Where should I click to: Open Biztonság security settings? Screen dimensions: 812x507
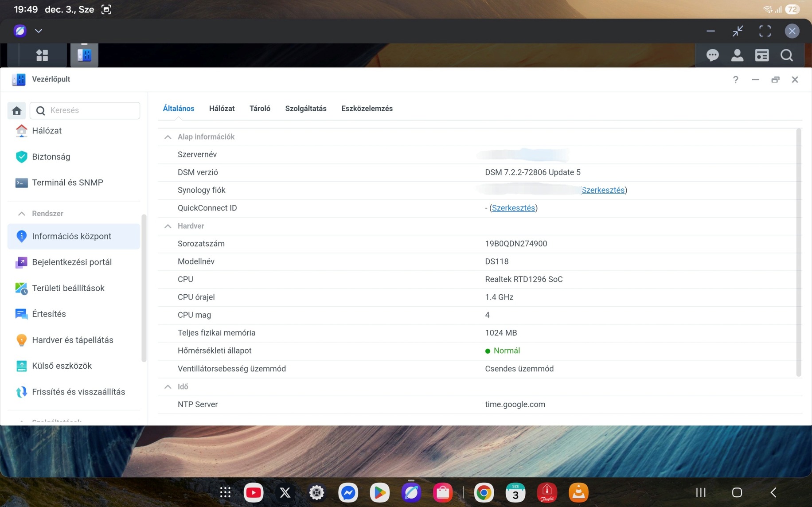(x=74, y=156)
